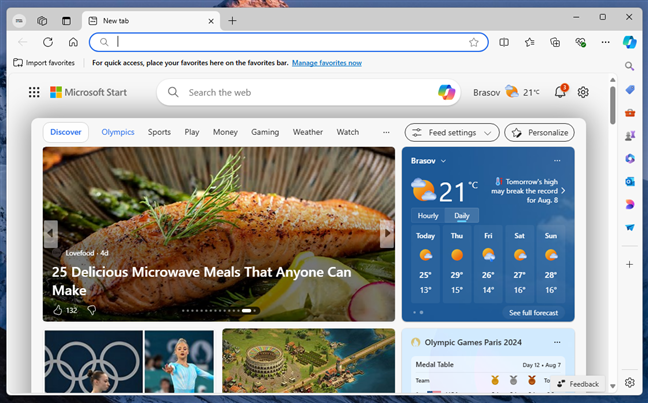Open the apps grid launcher icon
Viewport: 648px width, 403px height.
coord(34,92)
